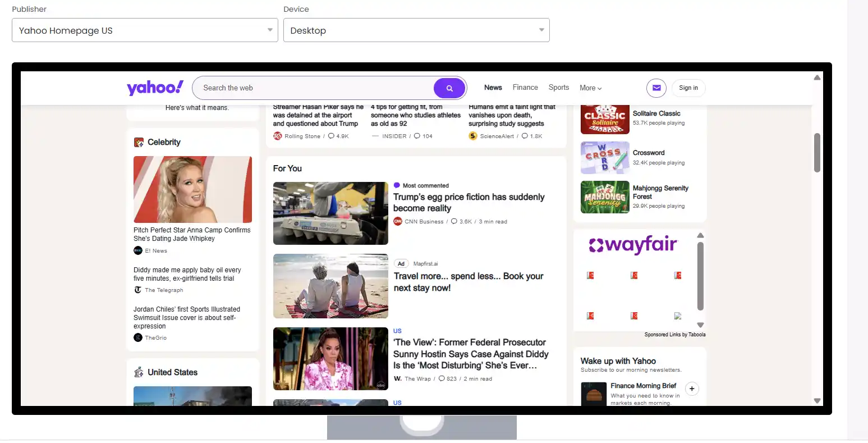
Task: Click the Sponsored Links by Taboola link
Action: [x=675, y=335]
